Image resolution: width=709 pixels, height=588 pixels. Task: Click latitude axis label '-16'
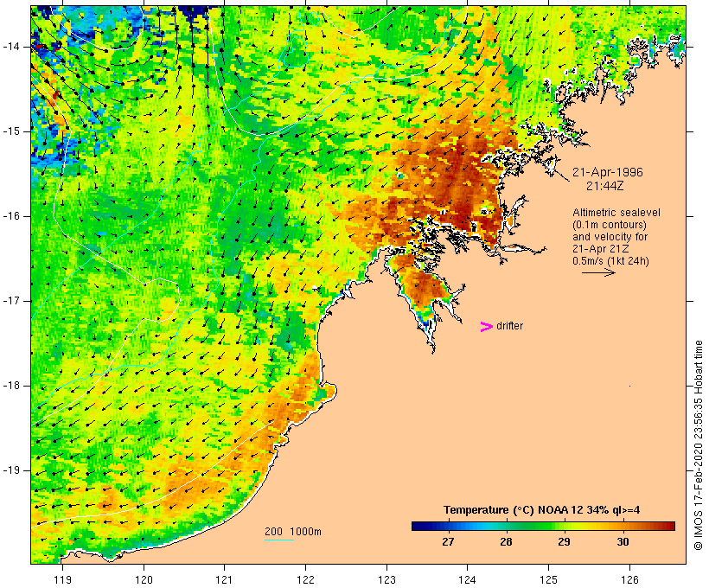[11, 216]
